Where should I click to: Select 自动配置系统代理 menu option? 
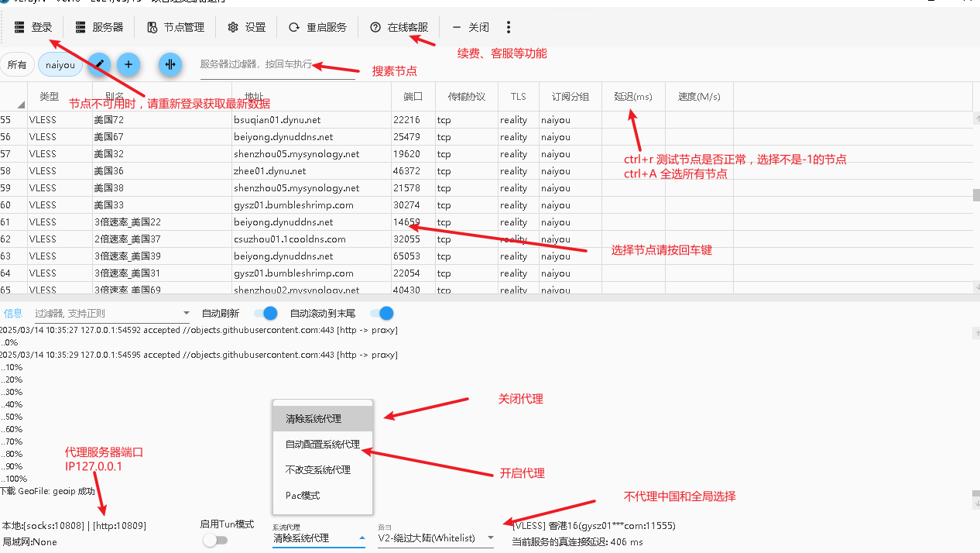[323, 445]
